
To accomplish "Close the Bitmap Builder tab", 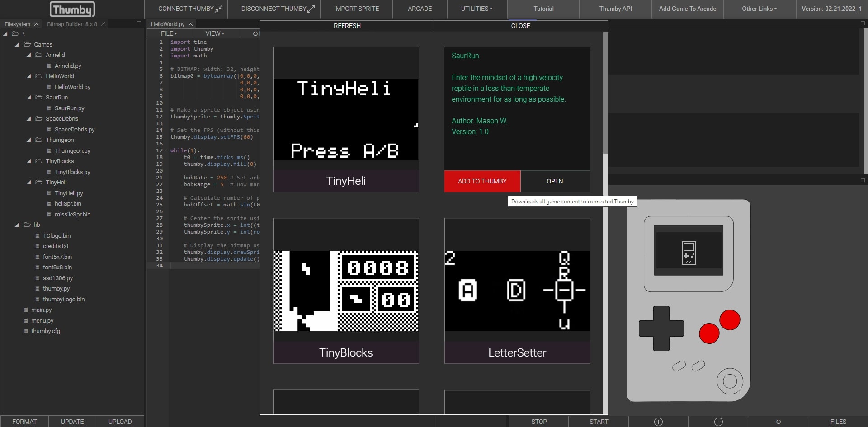I will point(104,24).
